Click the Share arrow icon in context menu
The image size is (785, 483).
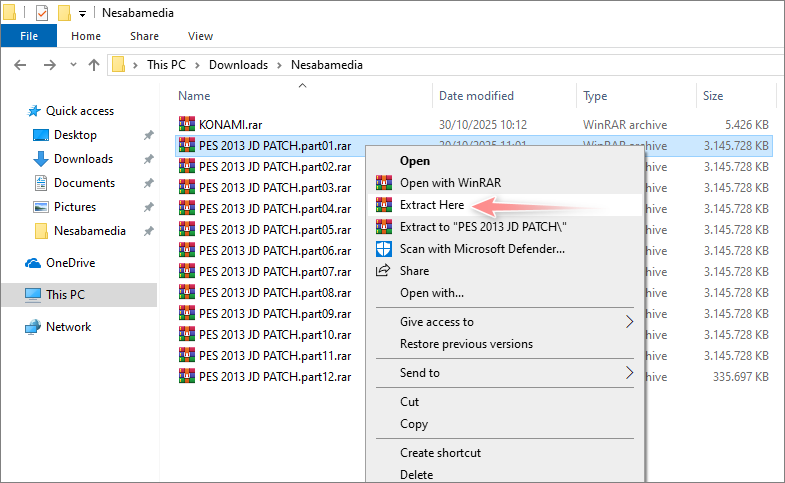[x=383, y=270]
